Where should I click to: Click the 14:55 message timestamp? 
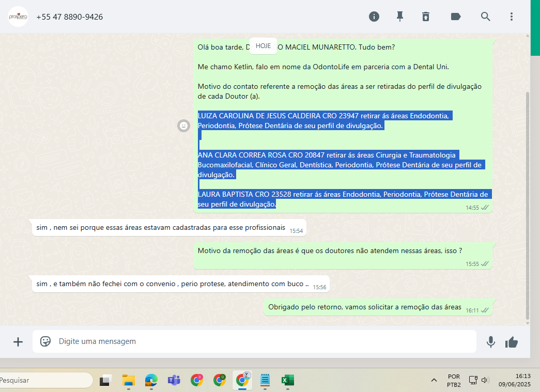[472, 208]
